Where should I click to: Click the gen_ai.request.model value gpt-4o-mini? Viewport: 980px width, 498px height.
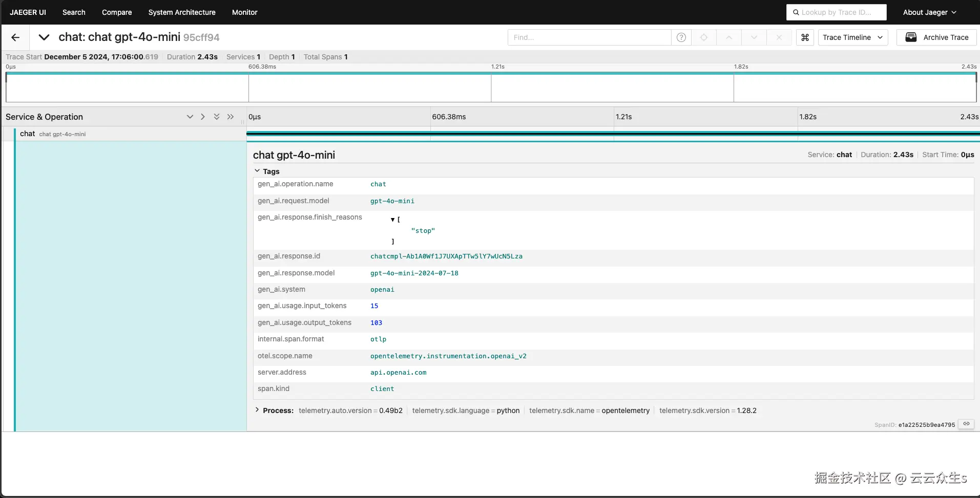(392, 201)
